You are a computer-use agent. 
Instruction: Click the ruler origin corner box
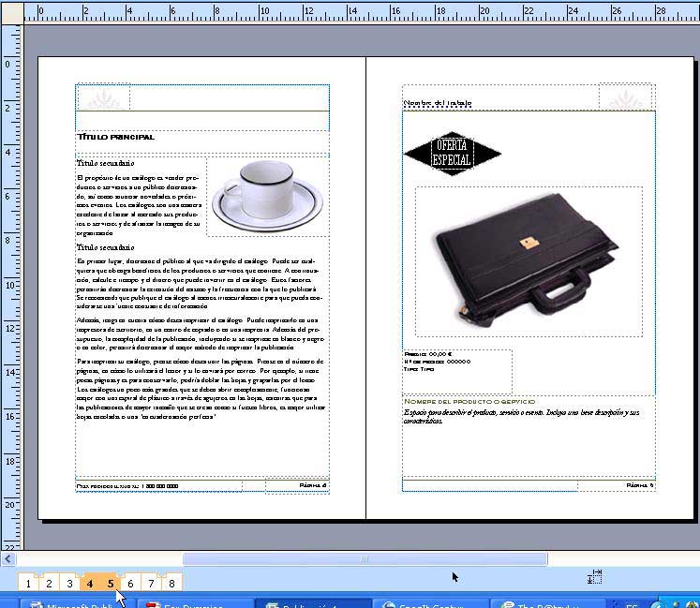tap(12, 13)
